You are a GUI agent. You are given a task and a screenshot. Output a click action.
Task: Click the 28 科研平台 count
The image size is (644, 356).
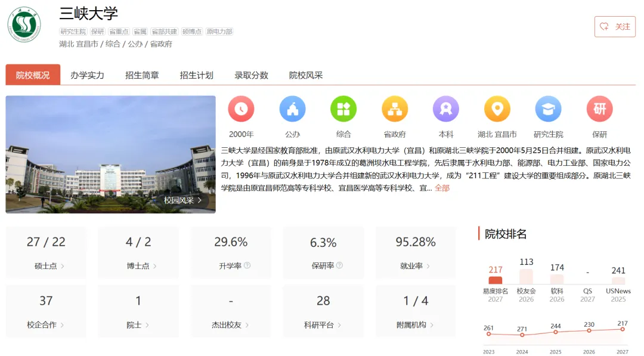click(x=323, y=301)
